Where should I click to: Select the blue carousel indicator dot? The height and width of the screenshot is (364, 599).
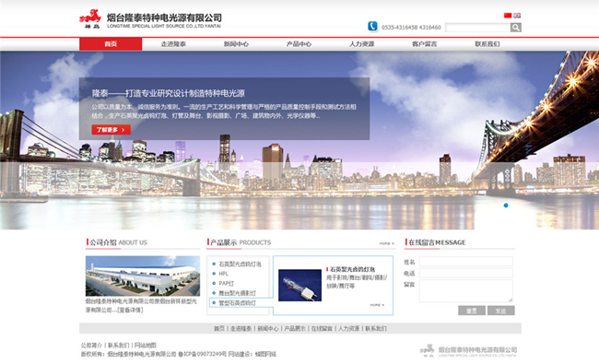tap(506, 205)
